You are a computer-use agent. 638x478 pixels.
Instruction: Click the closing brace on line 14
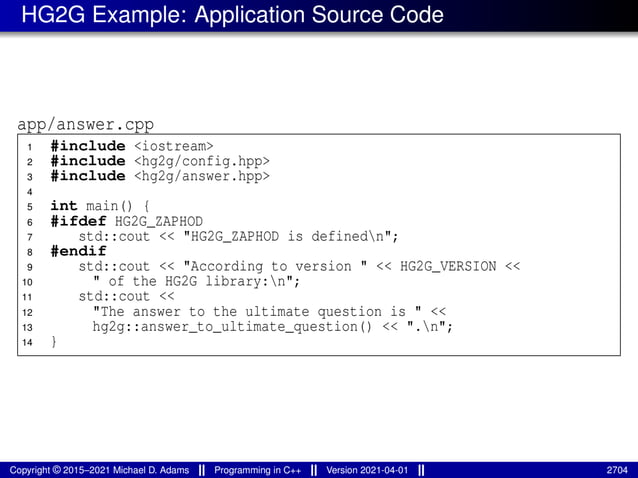[x=54, y=342]
